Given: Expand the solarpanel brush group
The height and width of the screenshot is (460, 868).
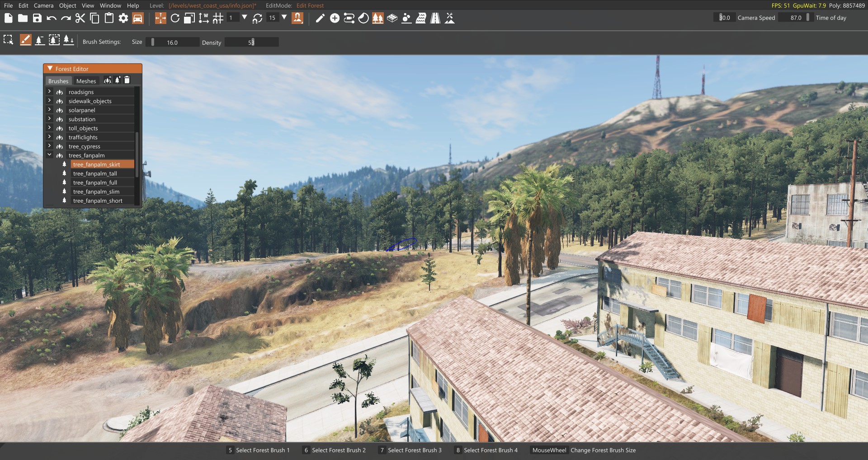Looking at the screenshot, I should (49, 109).
